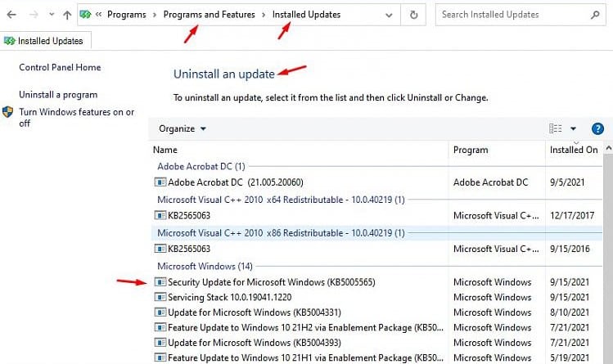The image size is (613, 364).
Task: Click the refresh button in address bar
Action: coord(414,15)
